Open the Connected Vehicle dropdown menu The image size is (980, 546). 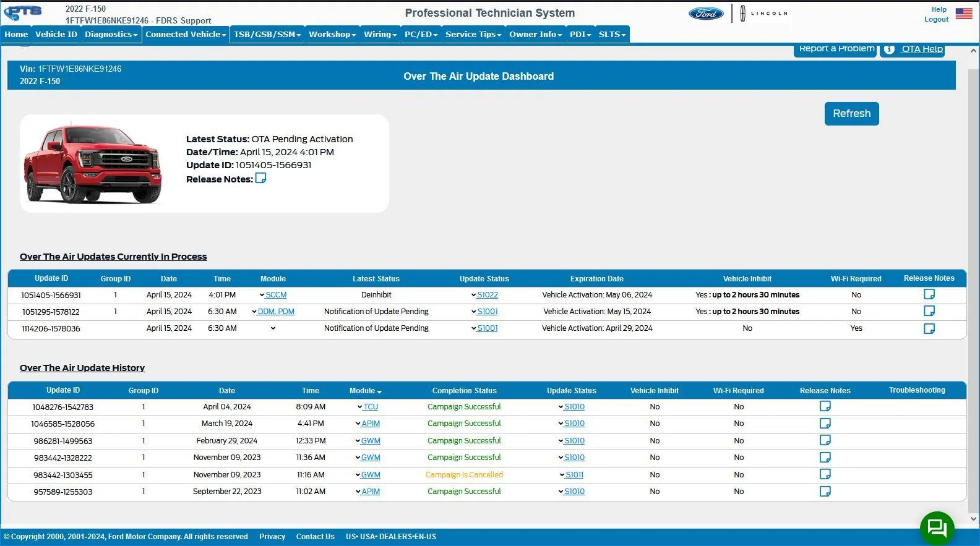coord(186,35)
